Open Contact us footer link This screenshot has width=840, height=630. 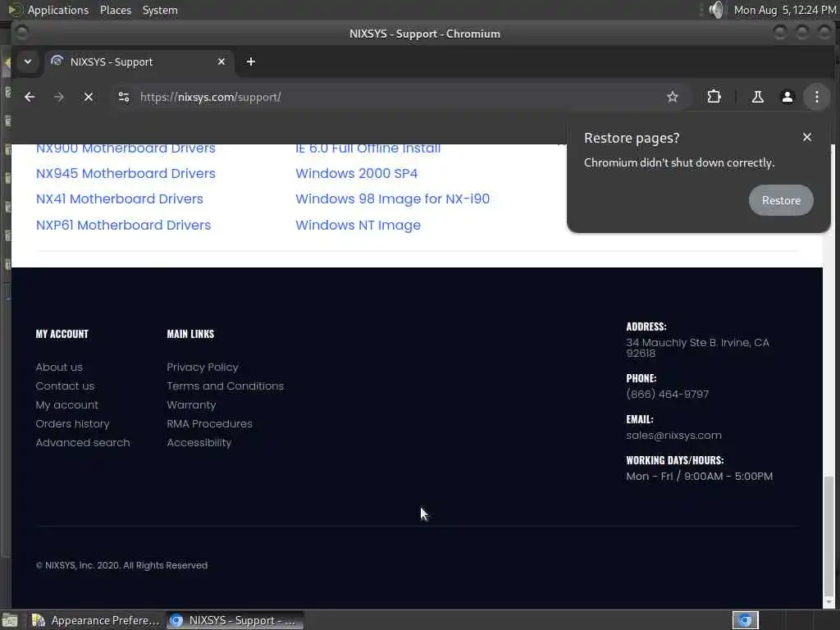(65, 386)
